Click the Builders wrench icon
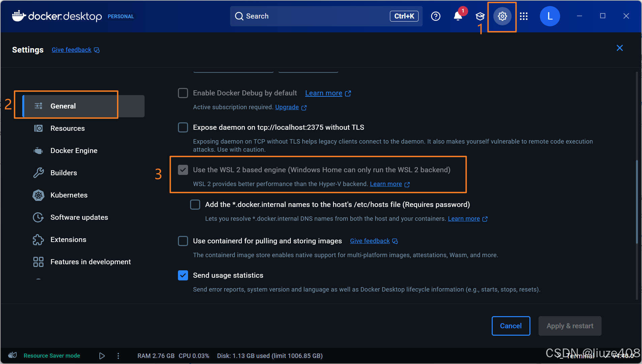Screen dimensions: 642x364 38,173
